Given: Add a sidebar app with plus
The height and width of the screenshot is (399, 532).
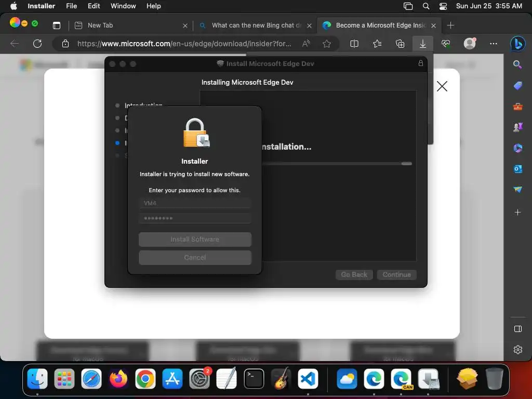Looking at the screenshot, I should [518, 212].
